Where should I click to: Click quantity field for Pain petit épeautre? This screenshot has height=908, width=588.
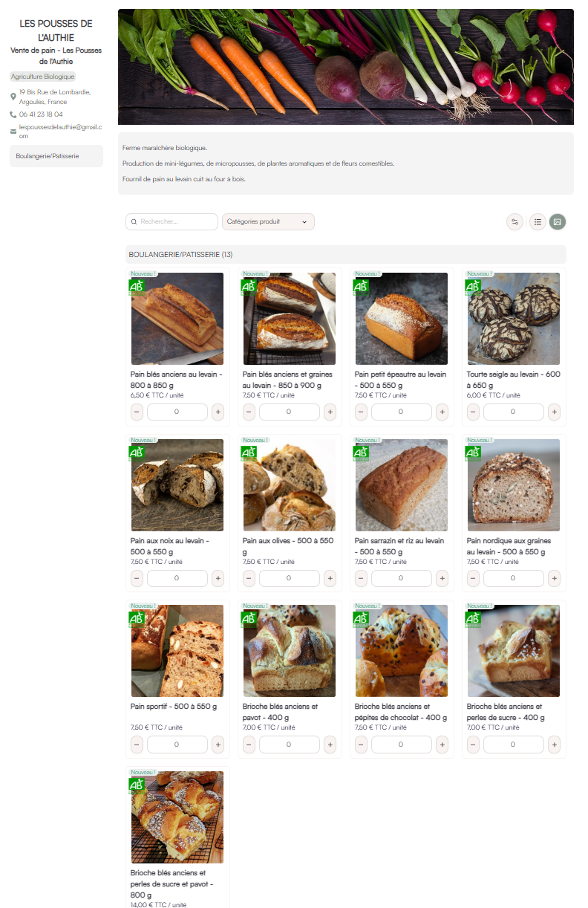pos(401,412)
